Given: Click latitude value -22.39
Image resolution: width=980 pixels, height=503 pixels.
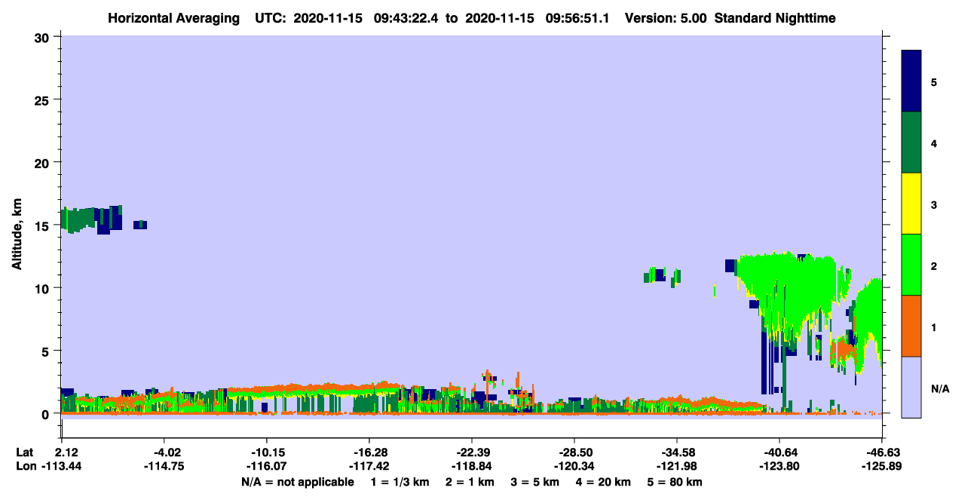Looking at the screenshot, I should [472, 452].
